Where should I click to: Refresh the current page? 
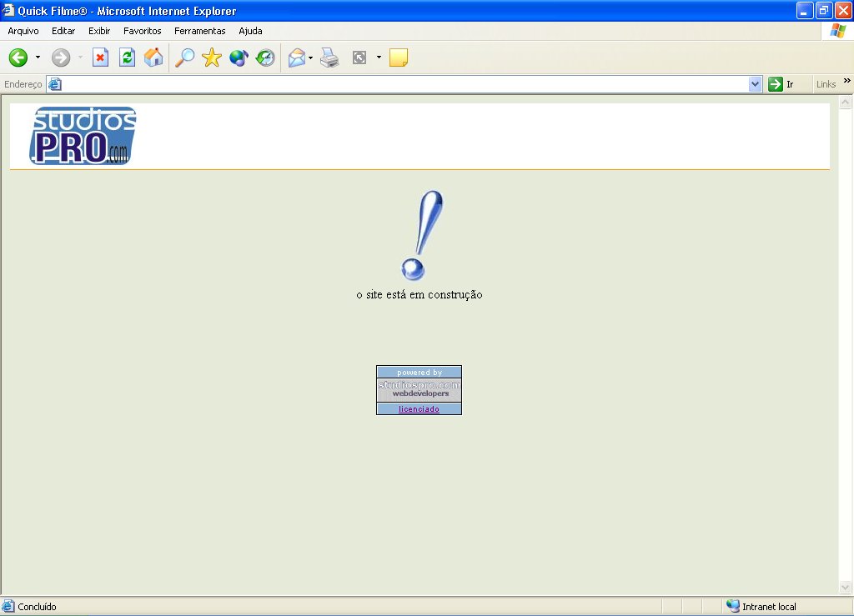(127, 58)
